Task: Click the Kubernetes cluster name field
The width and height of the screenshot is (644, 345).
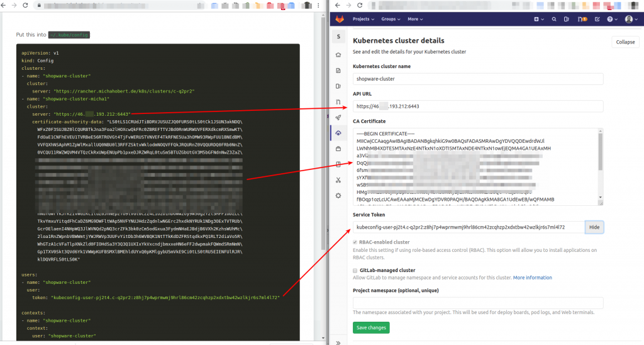Action: [x=478, y=79]
